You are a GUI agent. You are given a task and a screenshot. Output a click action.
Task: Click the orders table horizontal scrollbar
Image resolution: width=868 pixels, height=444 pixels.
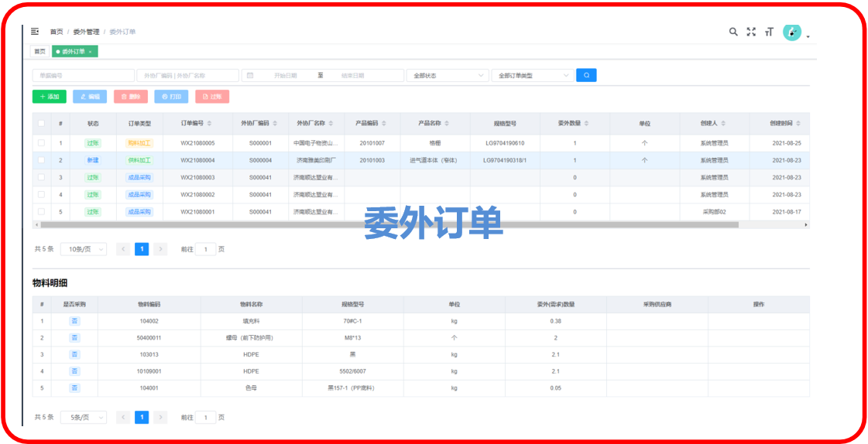pos(387,225)
